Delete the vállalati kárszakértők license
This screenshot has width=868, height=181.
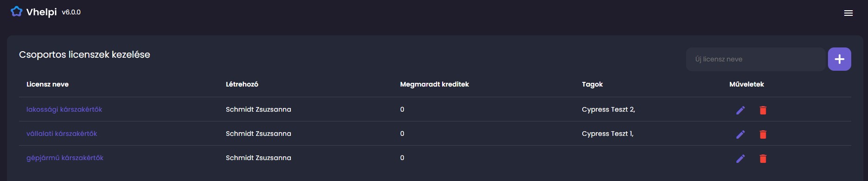pos(763,134)
